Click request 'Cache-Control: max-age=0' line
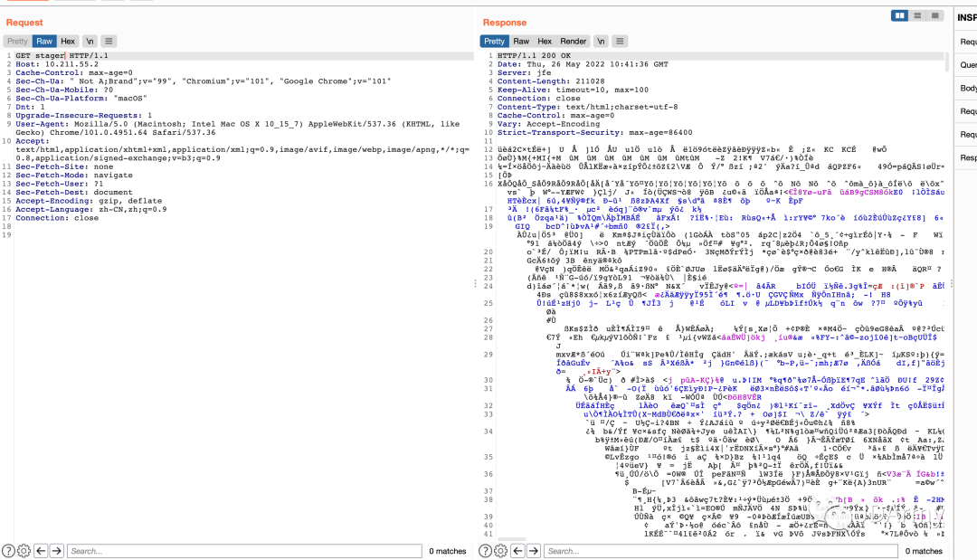Viewport: 977px width, 560px height. [74, 73]
